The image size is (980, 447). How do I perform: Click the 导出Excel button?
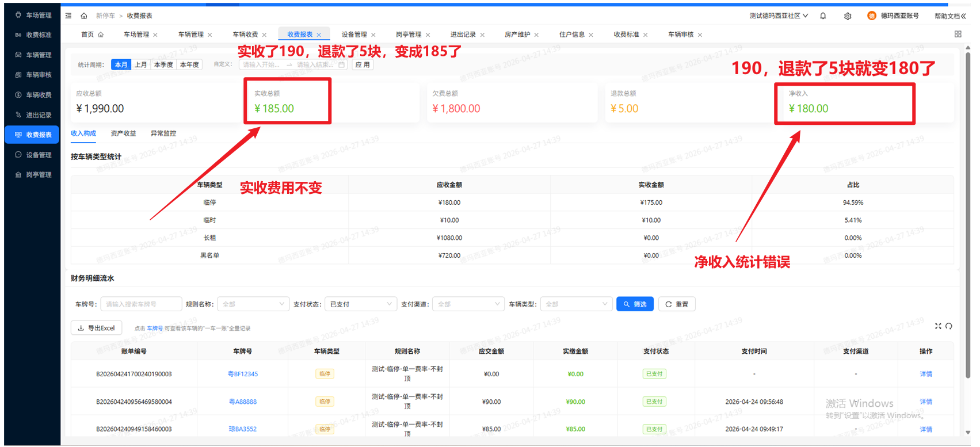(97, 328)
